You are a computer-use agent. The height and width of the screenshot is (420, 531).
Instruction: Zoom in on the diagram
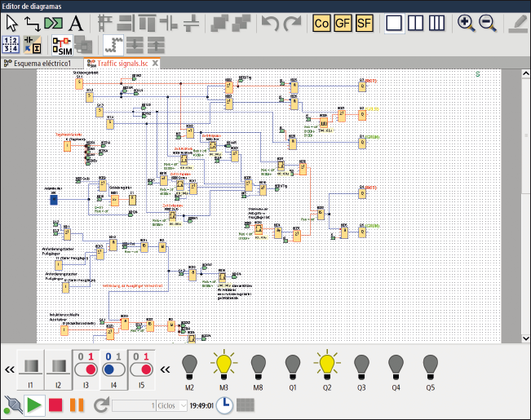467,23
